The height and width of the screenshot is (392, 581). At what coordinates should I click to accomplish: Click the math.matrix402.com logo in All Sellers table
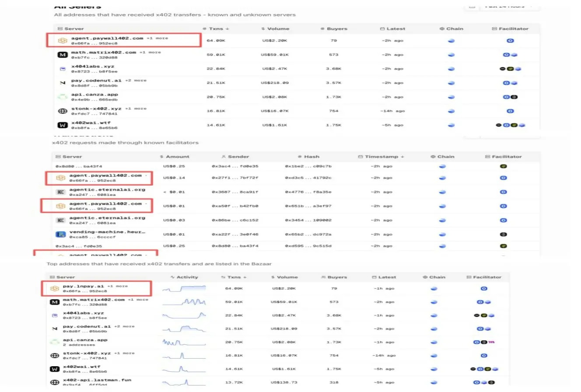(63, 55)
